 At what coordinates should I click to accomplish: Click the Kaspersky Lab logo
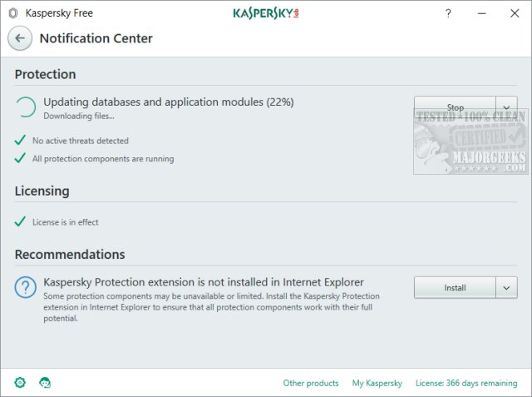266,13
